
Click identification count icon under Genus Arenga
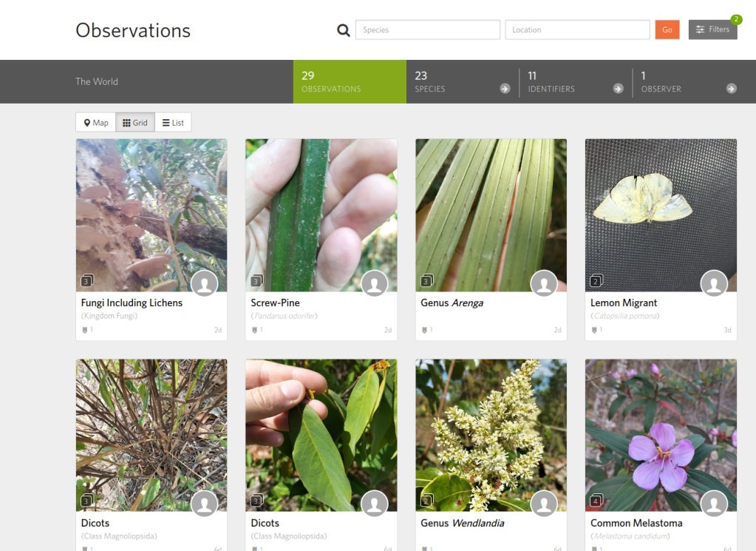pyautogui.click(x=425, y=330)
